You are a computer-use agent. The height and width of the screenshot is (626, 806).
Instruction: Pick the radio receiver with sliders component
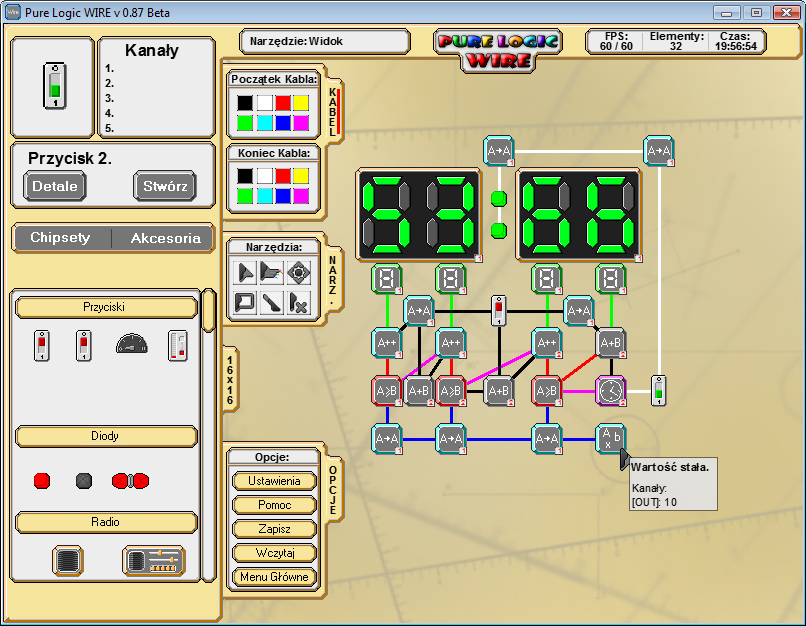click(x=153, y=561)
